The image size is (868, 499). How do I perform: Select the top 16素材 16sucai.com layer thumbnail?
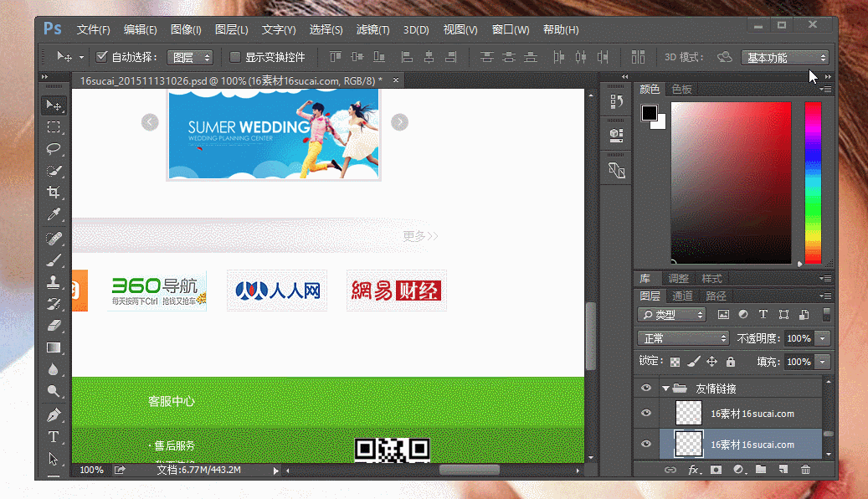pyautogui.click(x=689, y=413)
